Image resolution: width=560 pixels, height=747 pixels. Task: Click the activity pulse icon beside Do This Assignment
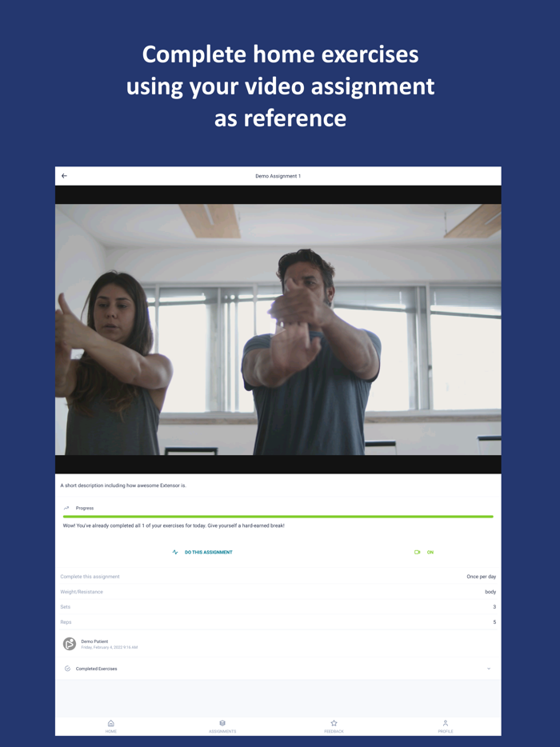[x=175, y=552]
